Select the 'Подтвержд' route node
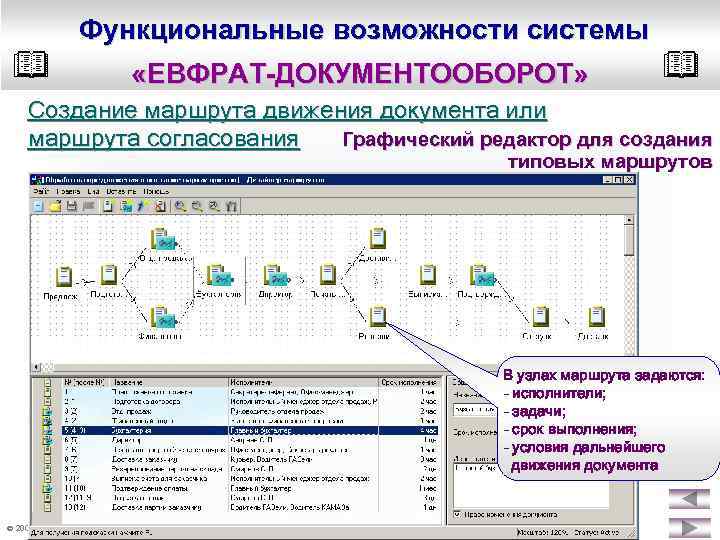 tap(482, 276)
